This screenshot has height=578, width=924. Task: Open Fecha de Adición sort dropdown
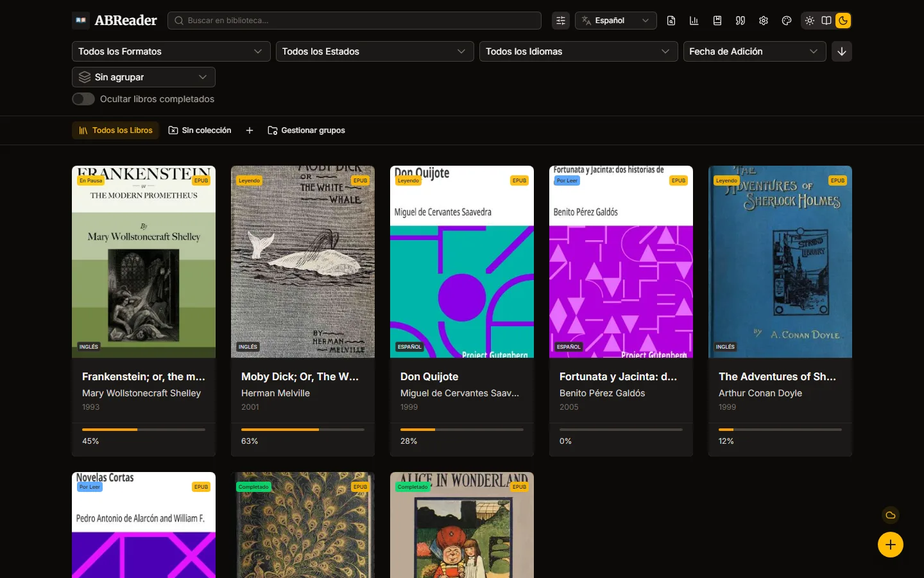(x=755, y=51)
